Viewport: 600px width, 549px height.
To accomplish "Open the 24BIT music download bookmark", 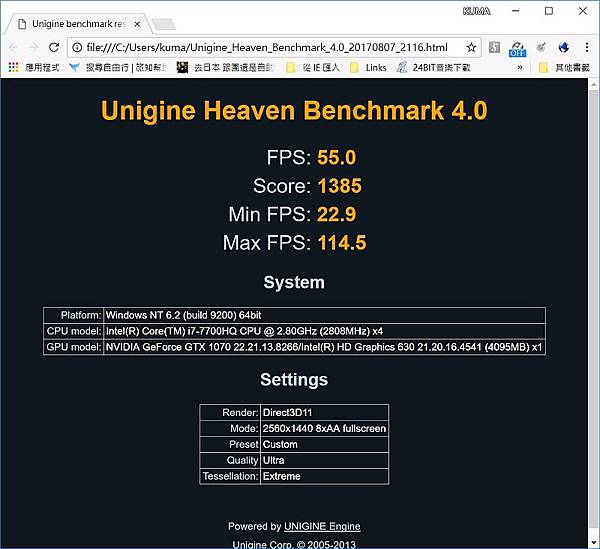I will pos(433,68).
